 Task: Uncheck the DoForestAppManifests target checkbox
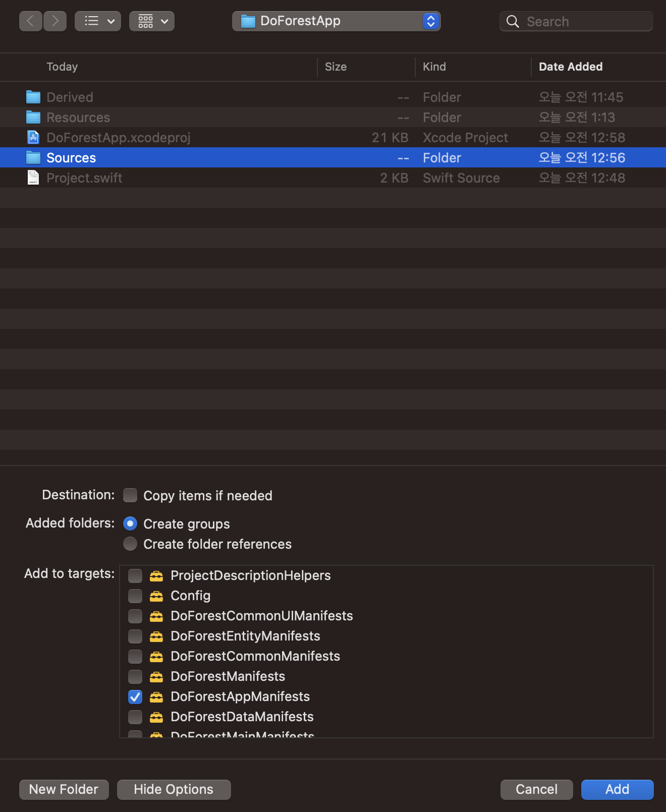[x=135, y=697]
